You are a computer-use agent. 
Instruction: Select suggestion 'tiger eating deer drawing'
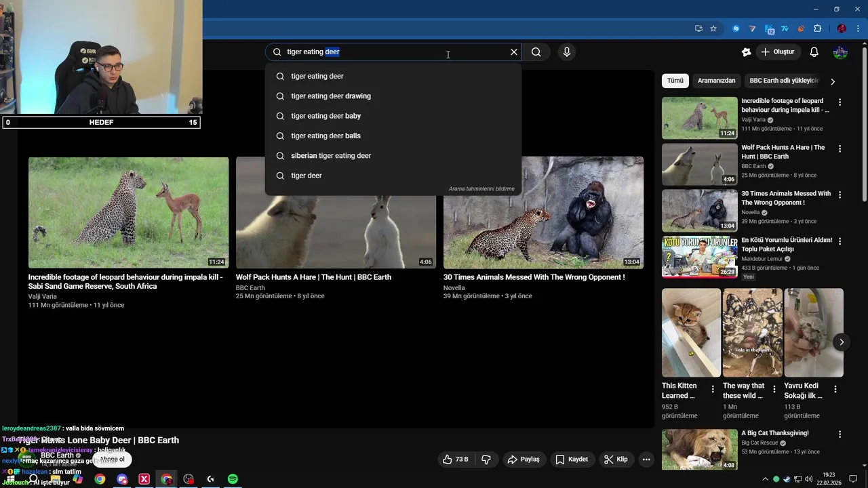[x=393, y=96]
